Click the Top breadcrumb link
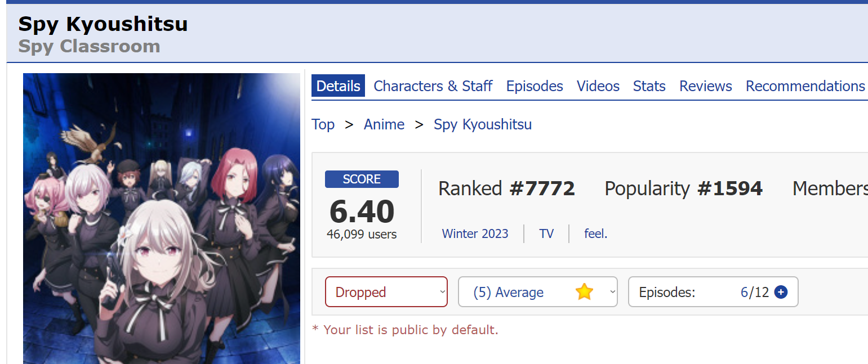This screenshot has height=364, width=868. point(323,124)
